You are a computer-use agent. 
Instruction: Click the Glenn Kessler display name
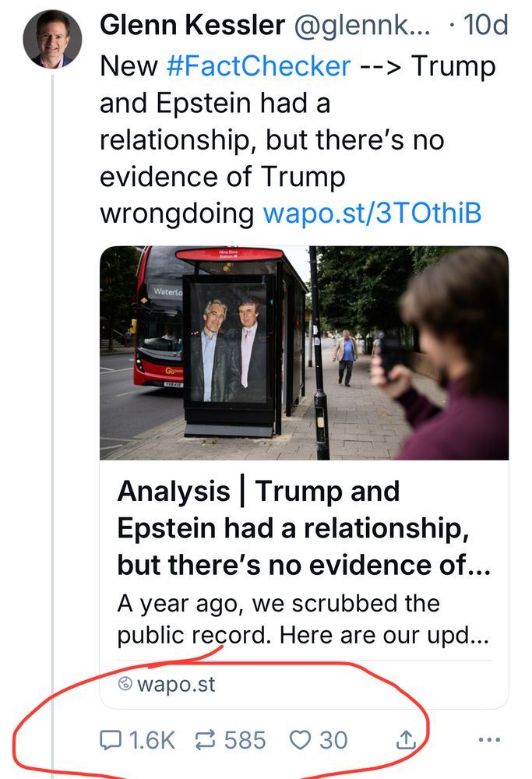[192, 25]
